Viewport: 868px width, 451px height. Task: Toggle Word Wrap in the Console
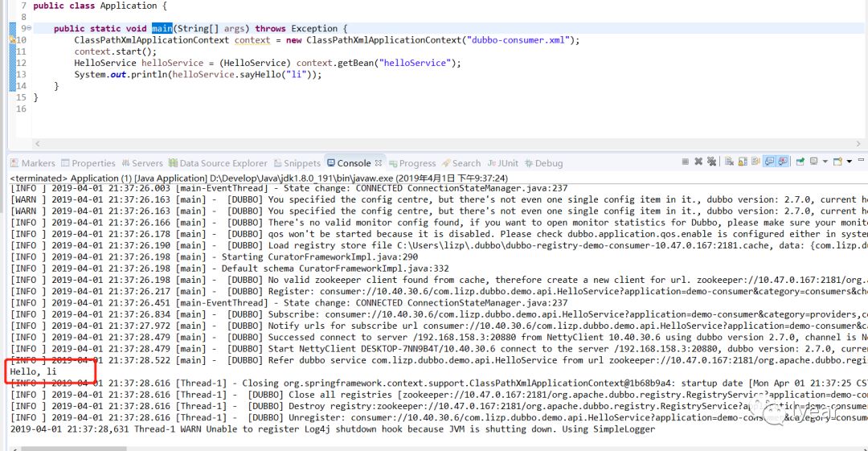pyautogui.click(x=755, y=162)
